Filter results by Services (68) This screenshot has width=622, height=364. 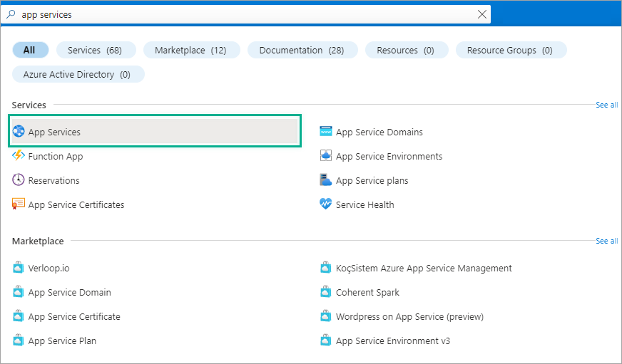pos(96,50)
